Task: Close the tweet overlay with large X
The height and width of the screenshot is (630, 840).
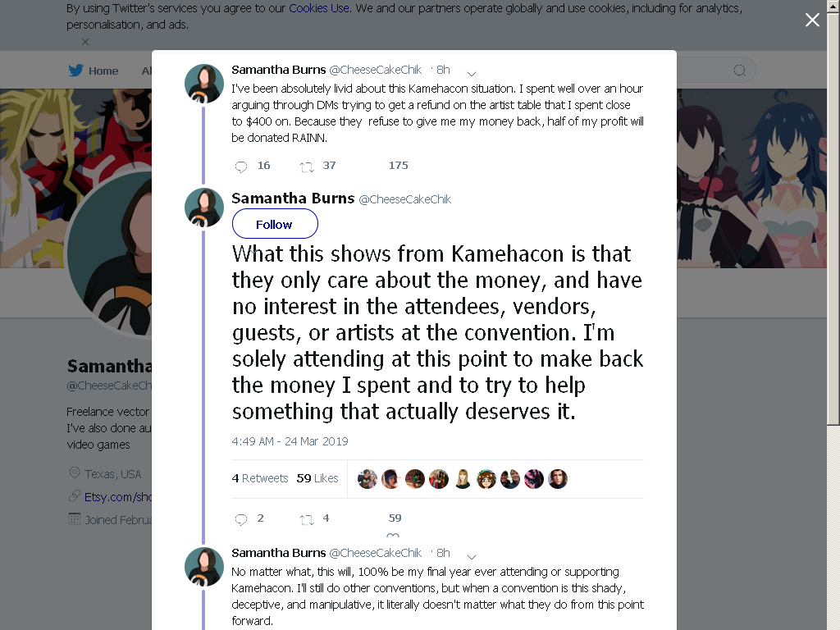Action: pyautogui.click(x=812, y=20)
